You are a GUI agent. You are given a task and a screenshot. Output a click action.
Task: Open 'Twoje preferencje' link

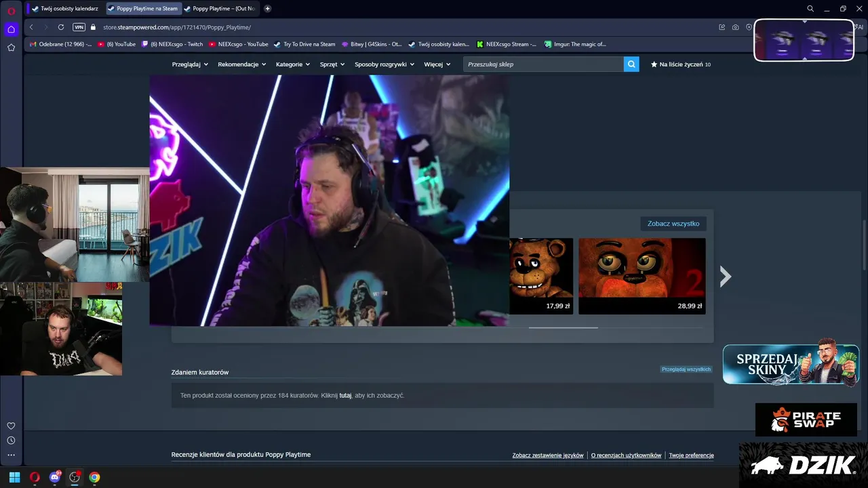pos(691,455)
